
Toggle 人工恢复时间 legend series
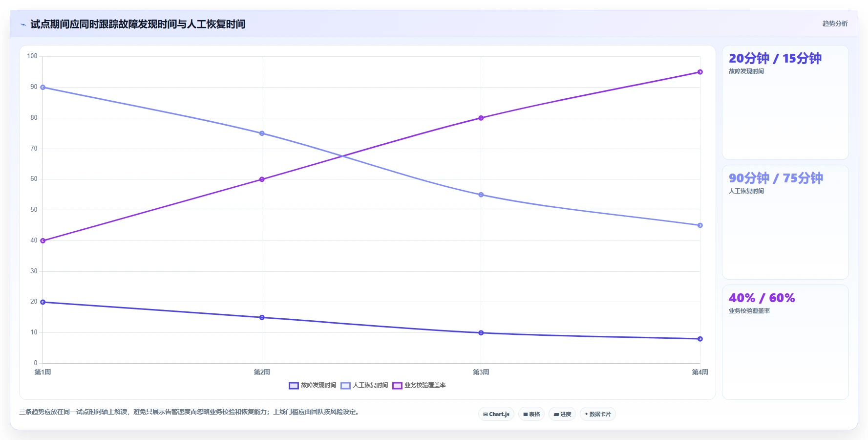click(x=364, y=385)
